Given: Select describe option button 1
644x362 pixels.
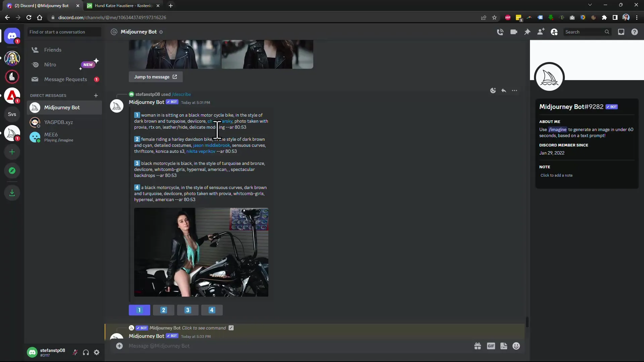Looking at the screenshot, I should 140,310.
